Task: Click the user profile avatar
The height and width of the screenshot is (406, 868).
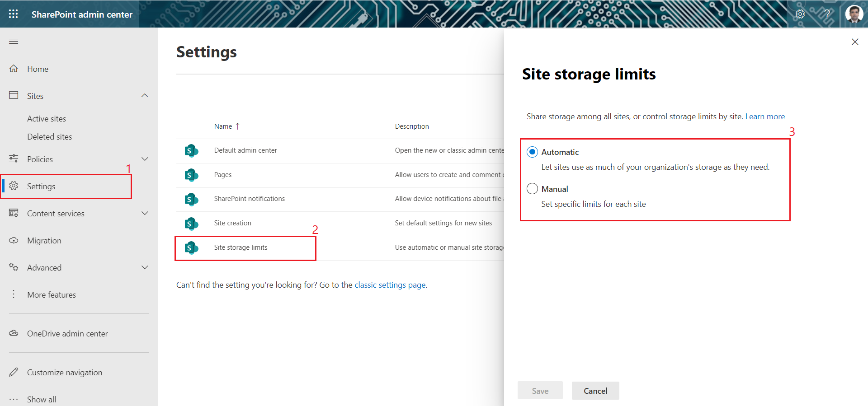Action: point(854,14)
